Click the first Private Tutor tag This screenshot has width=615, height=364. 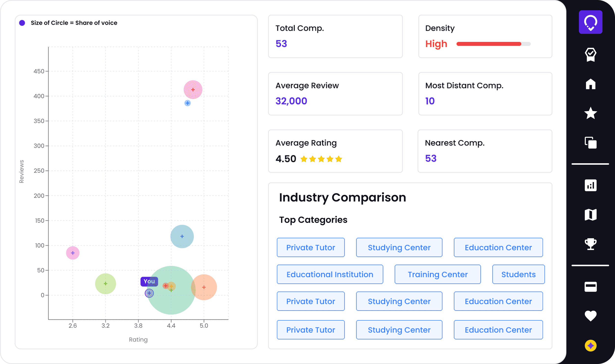[311, 247]
